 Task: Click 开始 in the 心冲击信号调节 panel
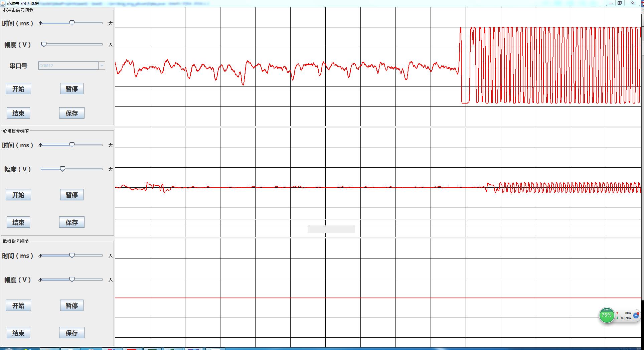(18, 89)
